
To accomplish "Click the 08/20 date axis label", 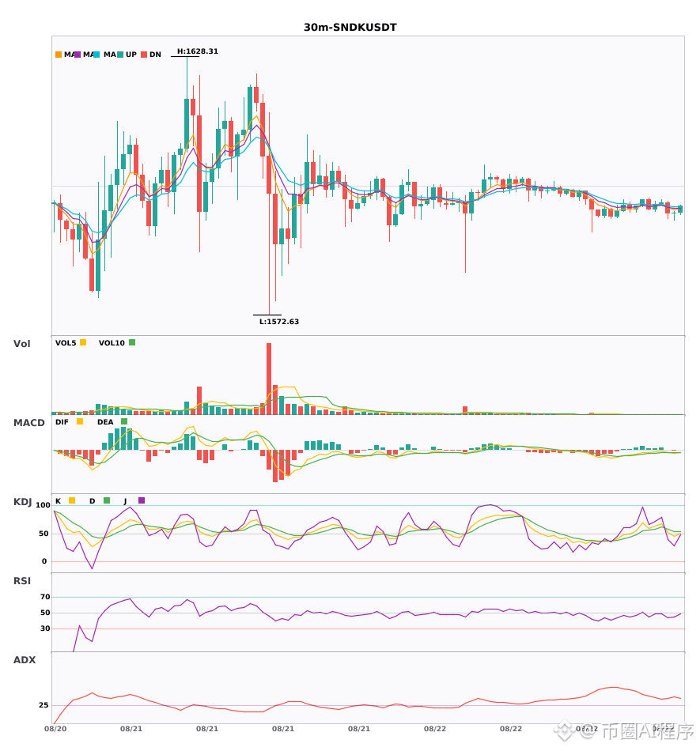I will coord(55,729).
